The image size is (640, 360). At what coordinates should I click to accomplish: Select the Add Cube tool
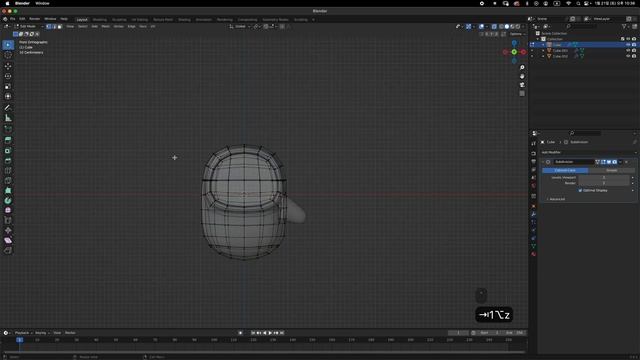coord(8,129)
